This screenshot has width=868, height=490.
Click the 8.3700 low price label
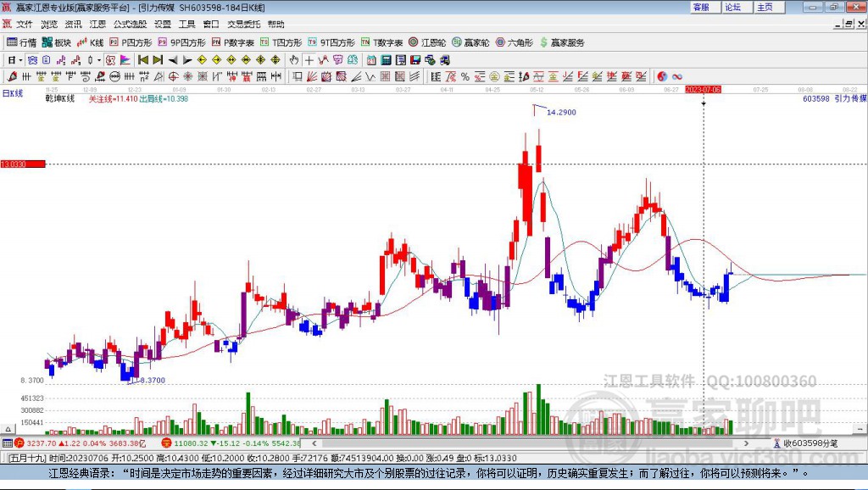(152, 381)
